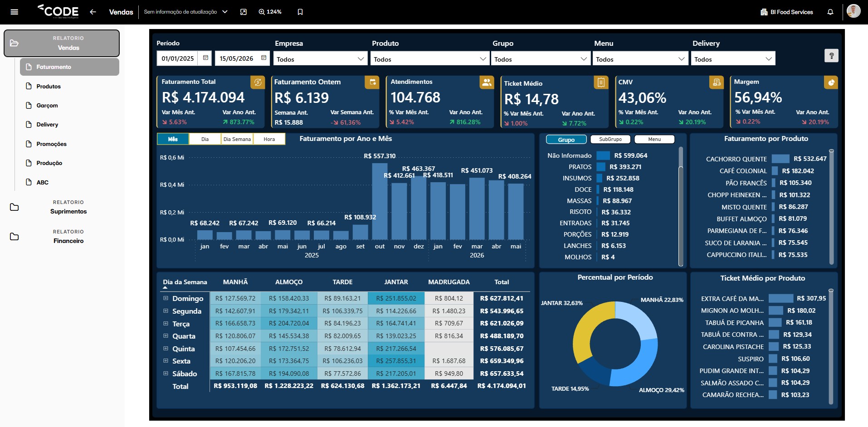This screenshot has height=427, width=868.
Task: Click the Ticket Médio por Produto scrollbar
Action: [831, 347]
